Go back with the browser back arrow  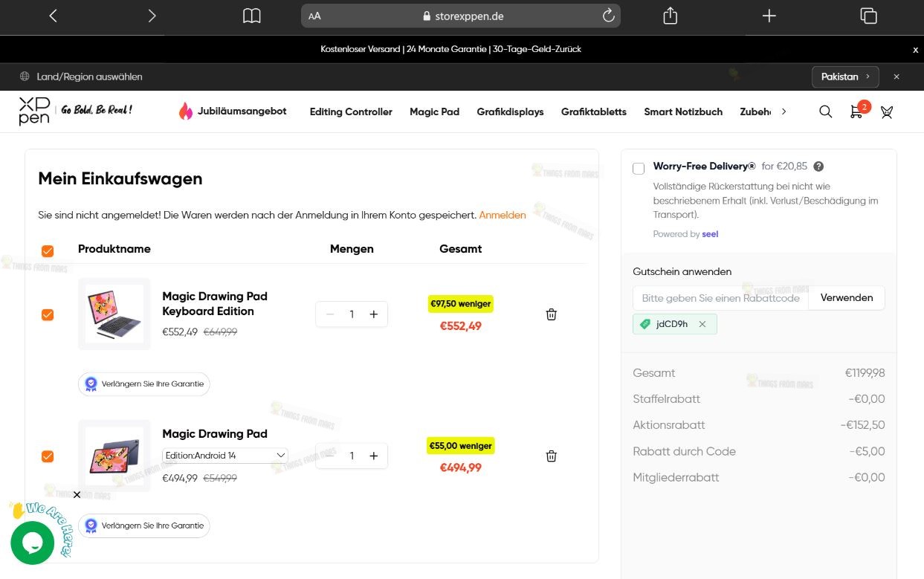[53, 16]
